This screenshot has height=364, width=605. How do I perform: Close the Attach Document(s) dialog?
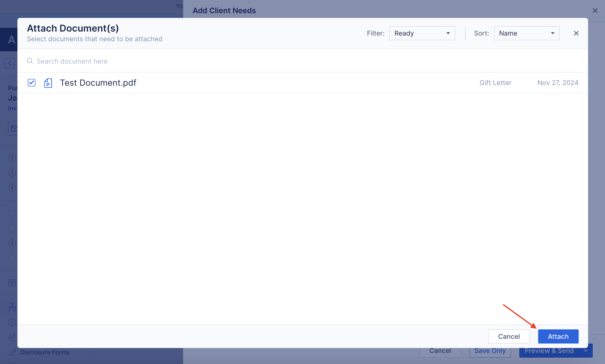click(576, 33)
